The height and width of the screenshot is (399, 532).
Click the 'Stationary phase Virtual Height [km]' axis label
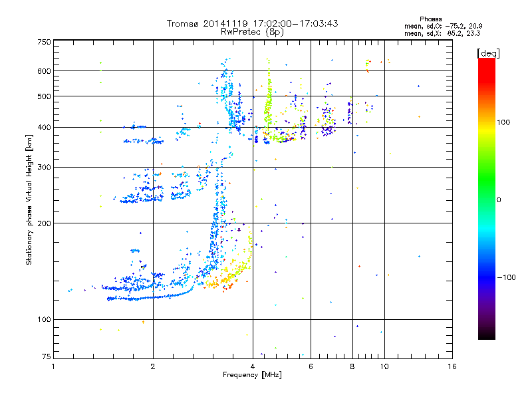[29, 199]
